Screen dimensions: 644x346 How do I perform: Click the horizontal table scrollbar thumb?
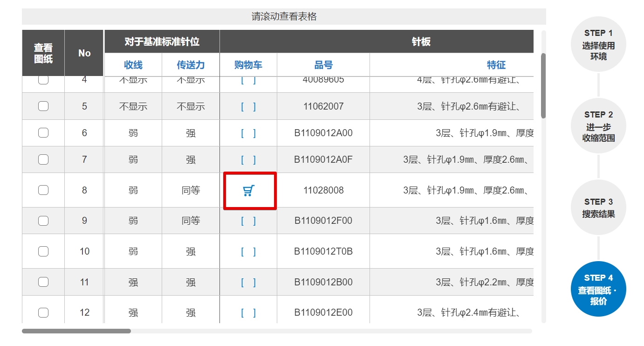76,331
